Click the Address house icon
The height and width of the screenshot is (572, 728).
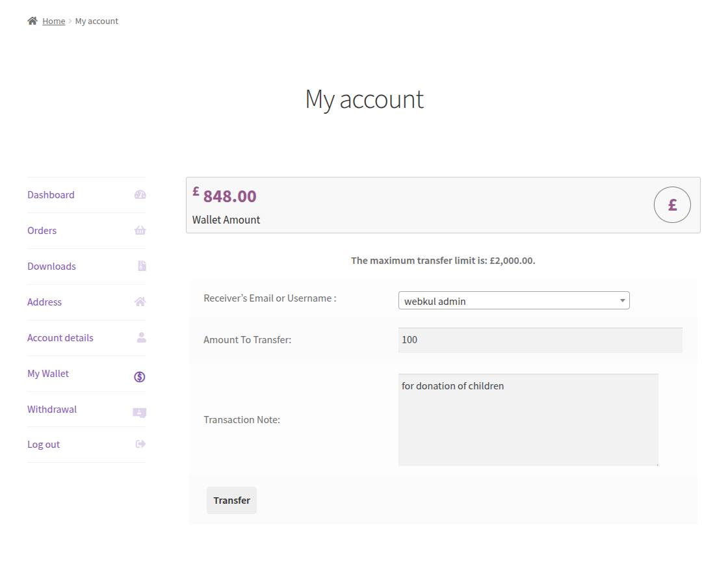point(140,302)
